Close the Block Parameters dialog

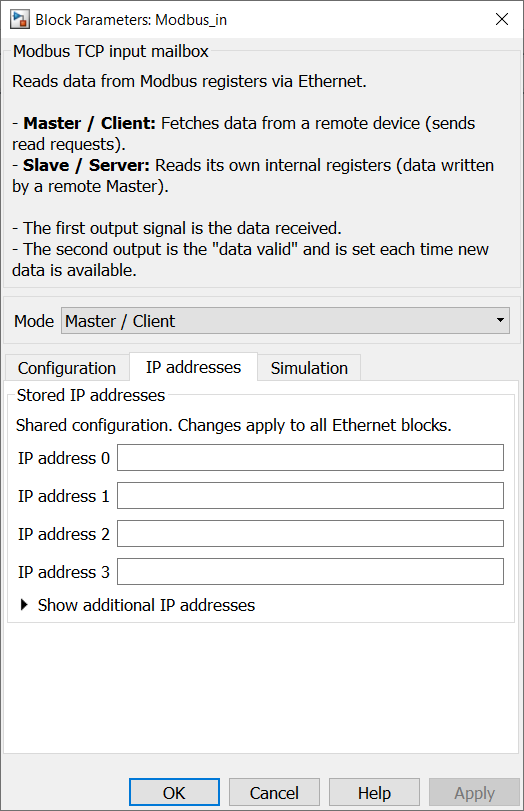pos(502,20)
